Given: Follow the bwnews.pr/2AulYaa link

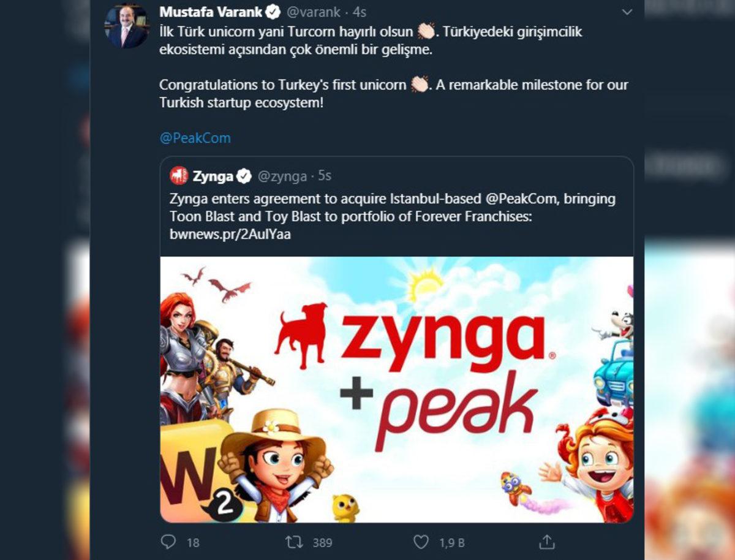Looking at the screenshot, I should [x=231, y=233].
